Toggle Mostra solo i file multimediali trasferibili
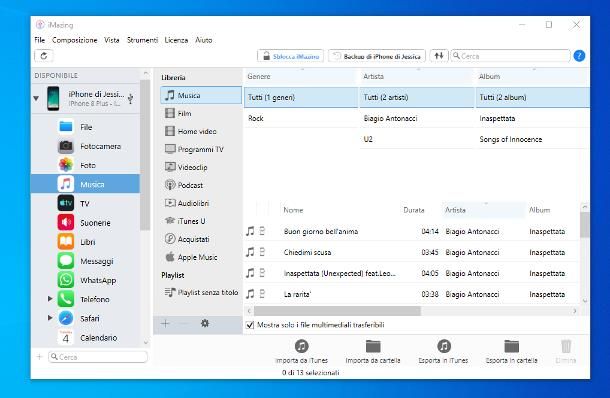The width and height of the screenshot is (610, 398). tap(250, 325)
